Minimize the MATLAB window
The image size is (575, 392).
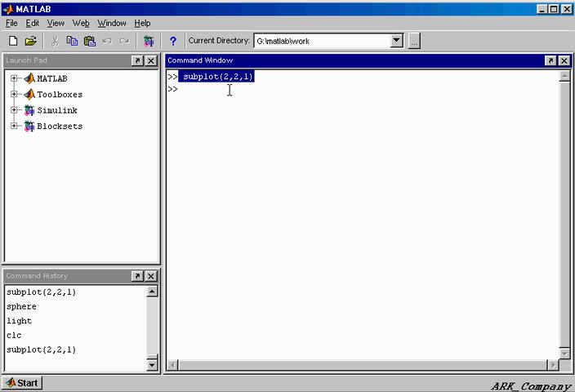pos(542,9)
